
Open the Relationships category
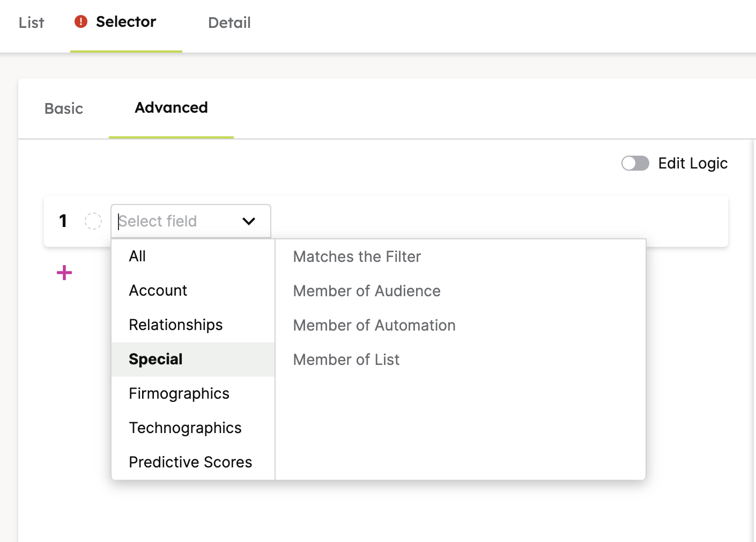click(x=193, y=325)
